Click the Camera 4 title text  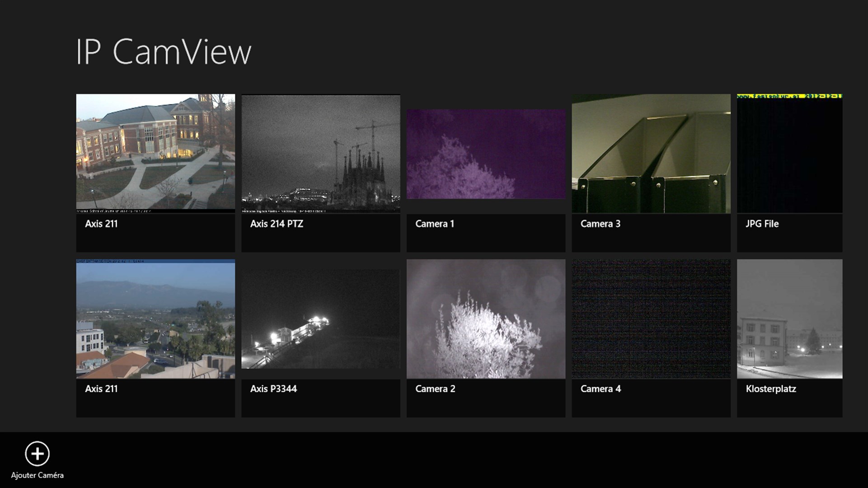pos(601,389)
